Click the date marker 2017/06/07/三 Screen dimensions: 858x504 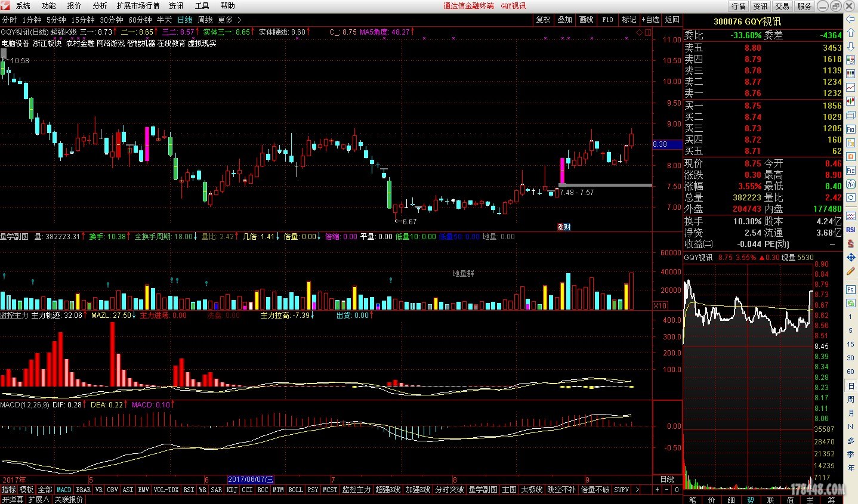tap(251, 480)
